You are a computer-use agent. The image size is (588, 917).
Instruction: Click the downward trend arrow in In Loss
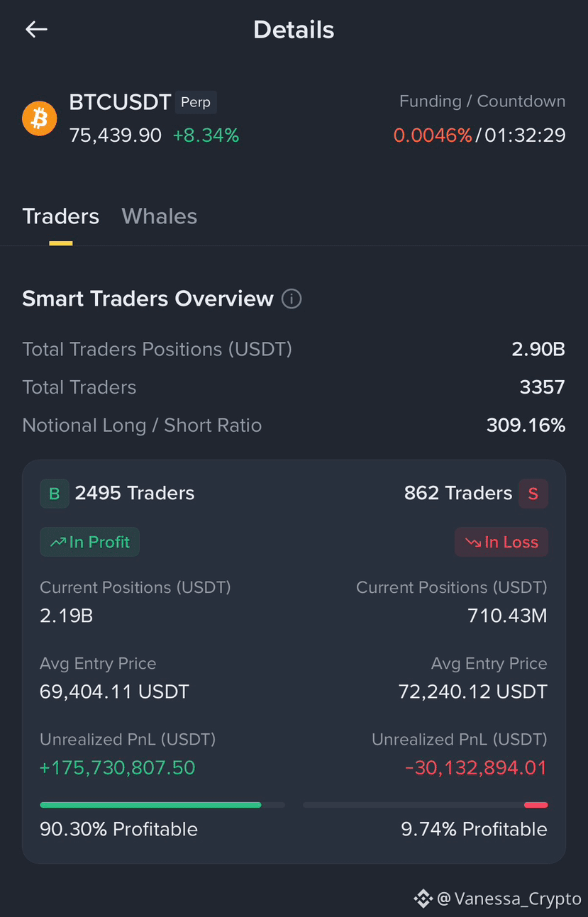pos(473,543)
